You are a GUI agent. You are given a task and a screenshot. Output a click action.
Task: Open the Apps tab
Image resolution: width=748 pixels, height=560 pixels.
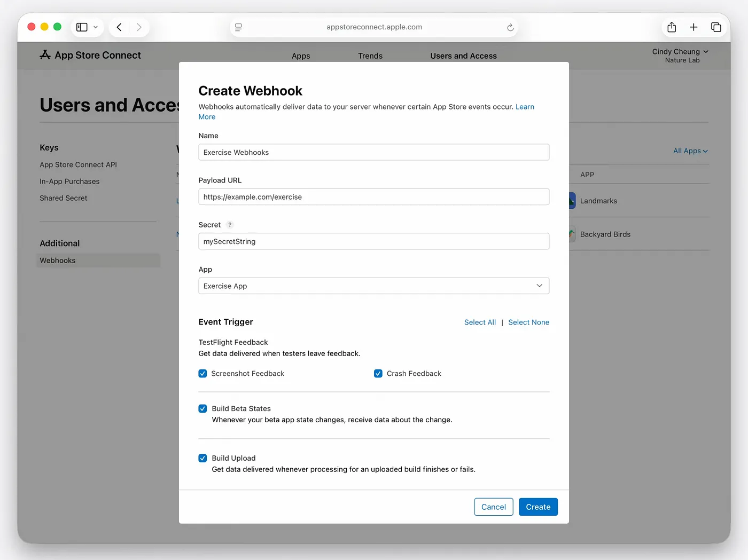[301, 56]
